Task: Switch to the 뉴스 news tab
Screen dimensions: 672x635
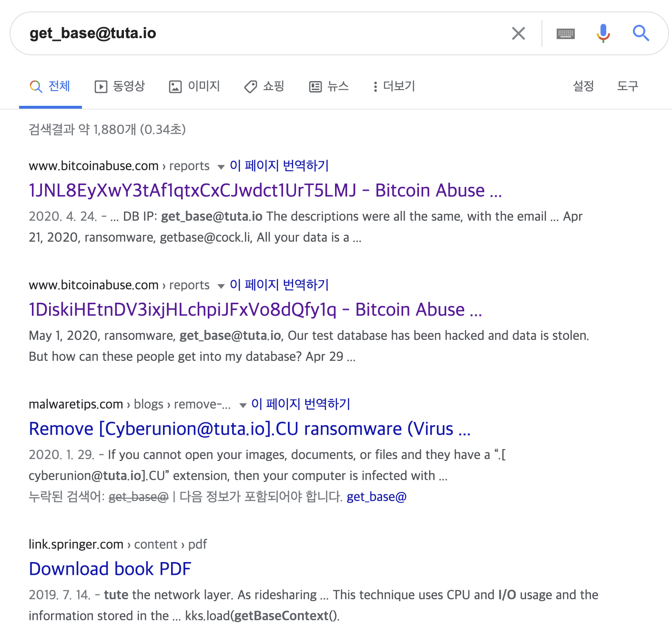Action: [329, 86]
